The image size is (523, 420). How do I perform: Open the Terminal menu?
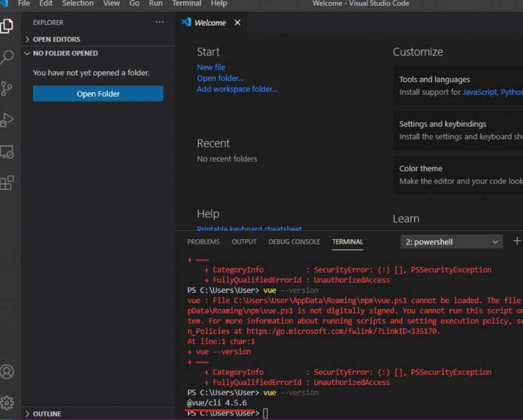pyautogui.click(x=186, y=4)
